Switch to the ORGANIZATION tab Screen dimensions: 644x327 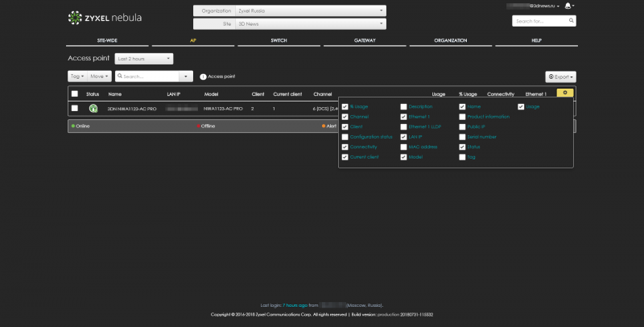click(451, 40)
